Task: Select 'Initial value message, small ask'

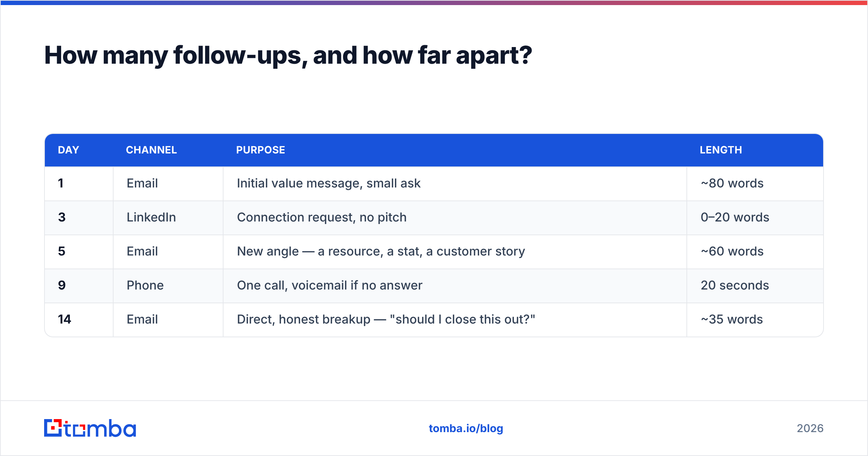Action: 329,183
